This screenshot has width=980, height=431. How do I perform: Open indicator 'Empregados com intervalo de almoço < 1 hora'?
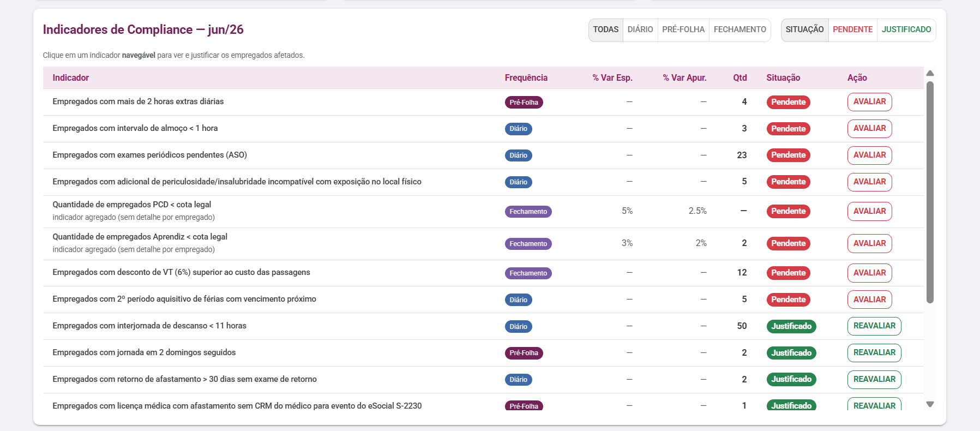pos(135,128)
